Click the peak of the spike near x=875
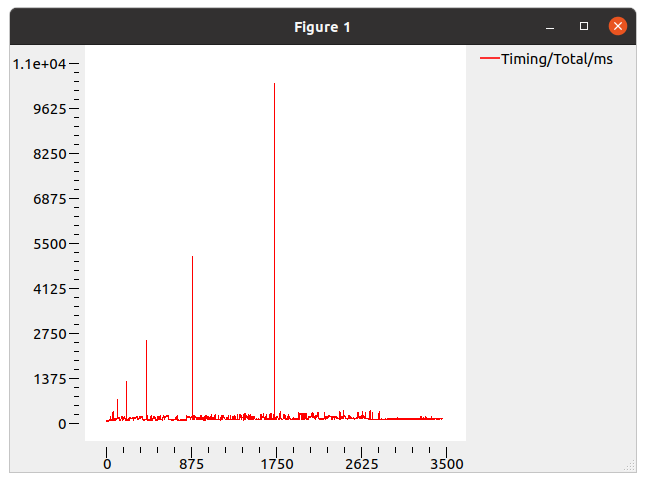 point(192,258)
